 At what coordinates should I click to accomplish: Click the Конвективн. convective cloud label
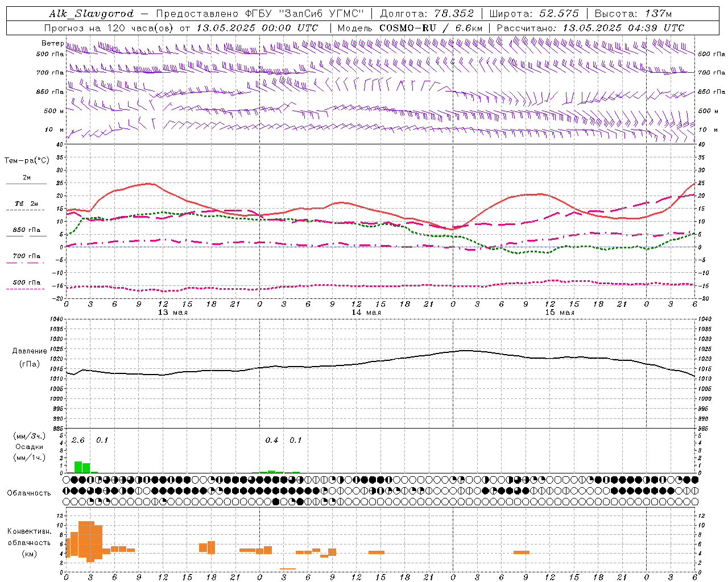29,531
